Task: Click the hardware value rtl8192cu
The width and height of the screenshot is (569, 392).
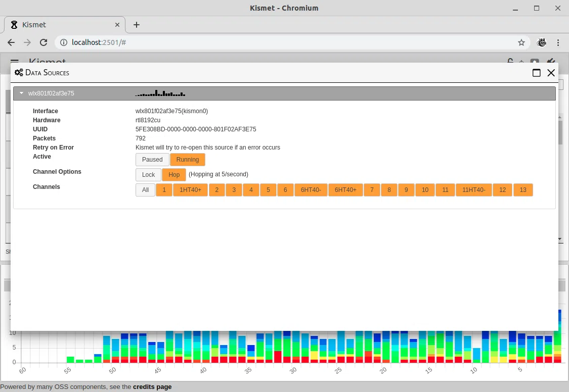Action: tap(148, 120)
